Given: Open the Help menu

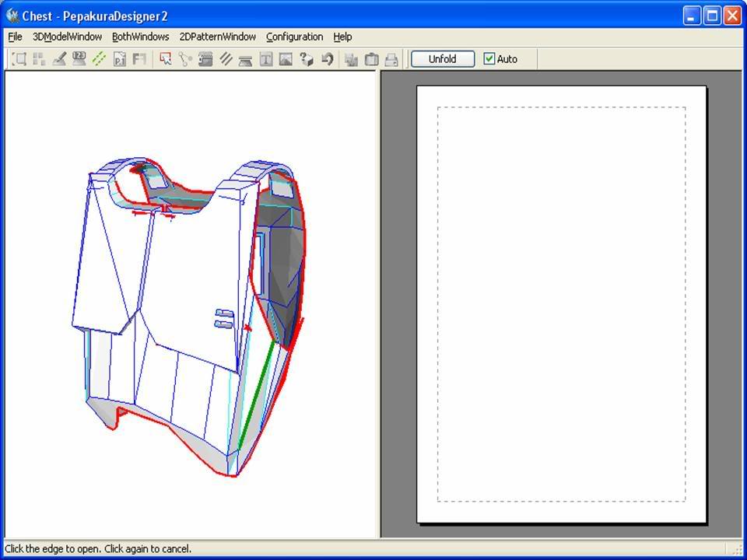Looking at the screenshot, I should [x=342, y=37].
